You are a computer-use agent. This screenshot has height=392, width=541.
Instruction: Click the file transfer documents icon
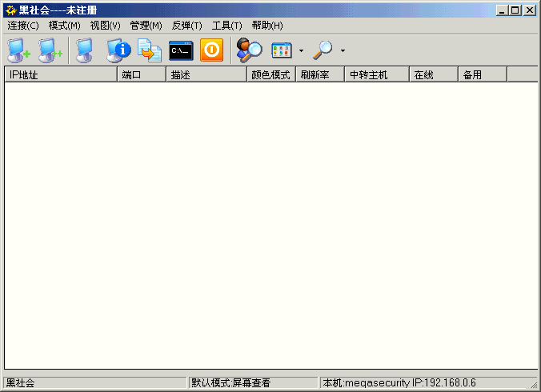click(x=150, y=50)
